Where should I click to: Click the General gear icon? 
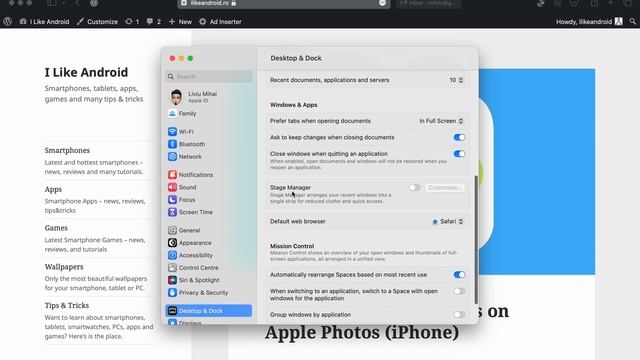pos(172,230)
